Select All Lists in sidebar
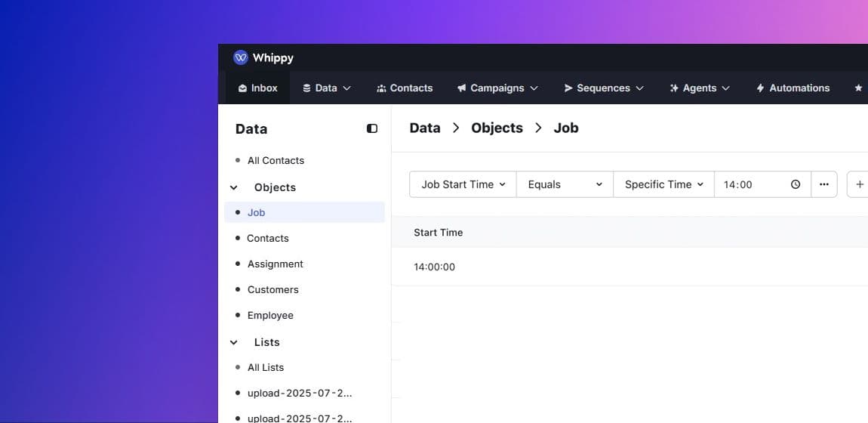868x423 pixels. click(x=266, y=368)
